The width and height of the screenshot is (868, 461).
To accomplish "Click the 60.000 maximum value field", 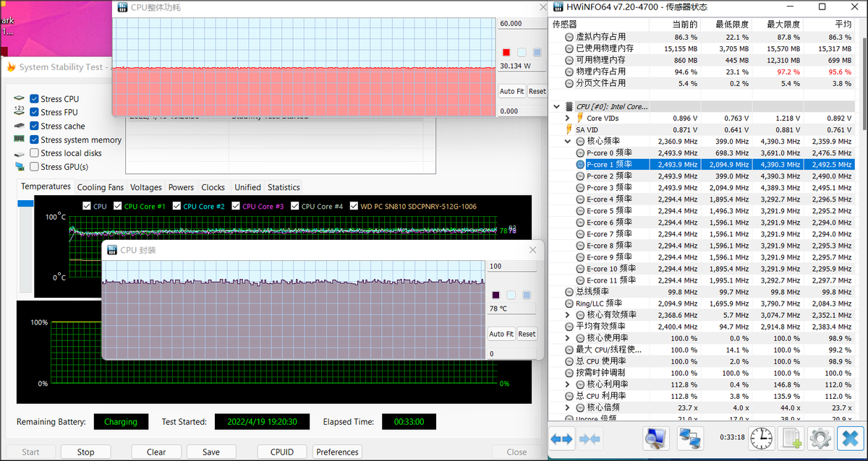I will tap(522, 24).
